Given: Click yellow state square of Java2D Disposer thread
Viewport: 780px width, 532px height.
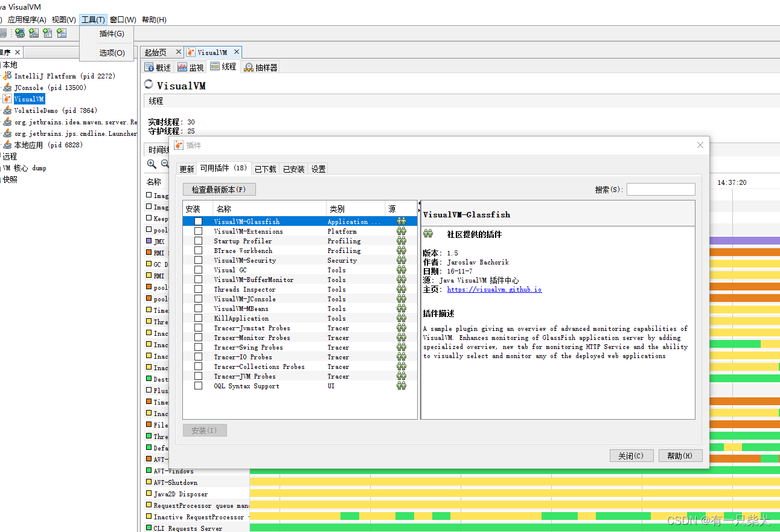Looking at the screenshot, I should 149,494.
